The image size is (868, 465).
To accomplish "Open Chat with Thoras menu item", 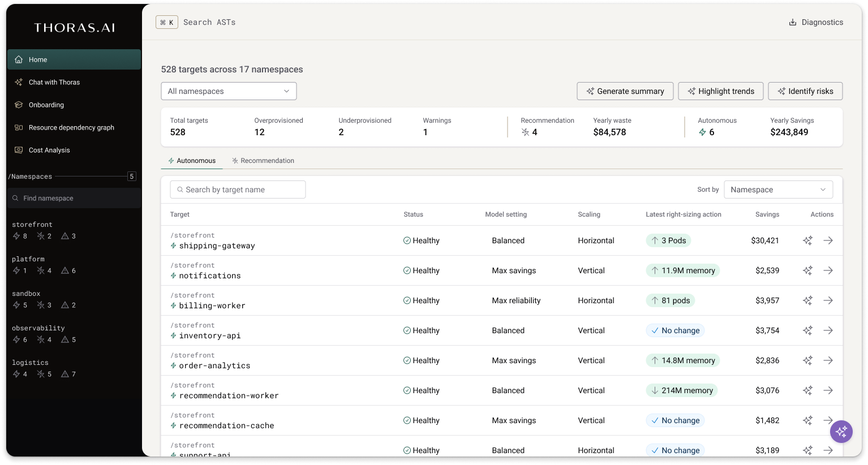I will (x=54, y=82).
